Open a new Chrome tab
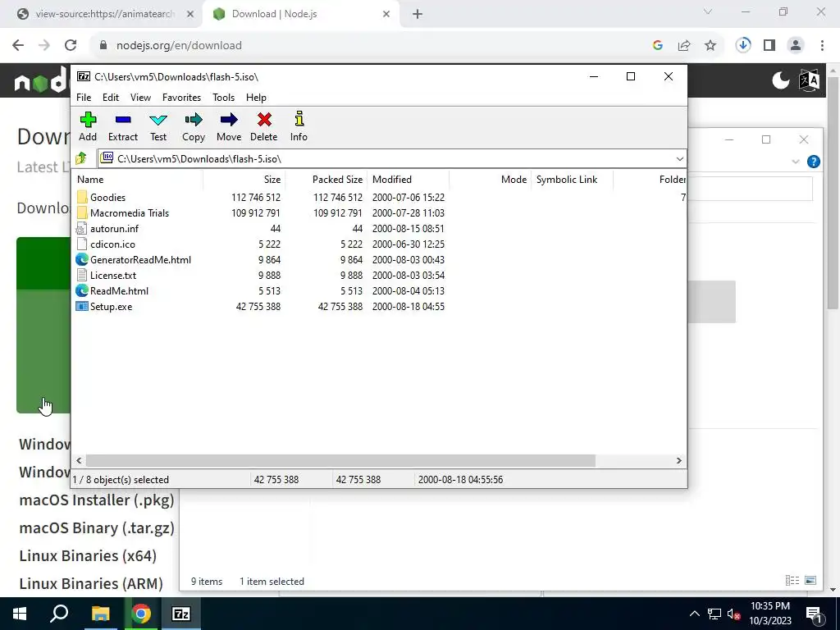The image size is (840, 630). tap(418, 14)
